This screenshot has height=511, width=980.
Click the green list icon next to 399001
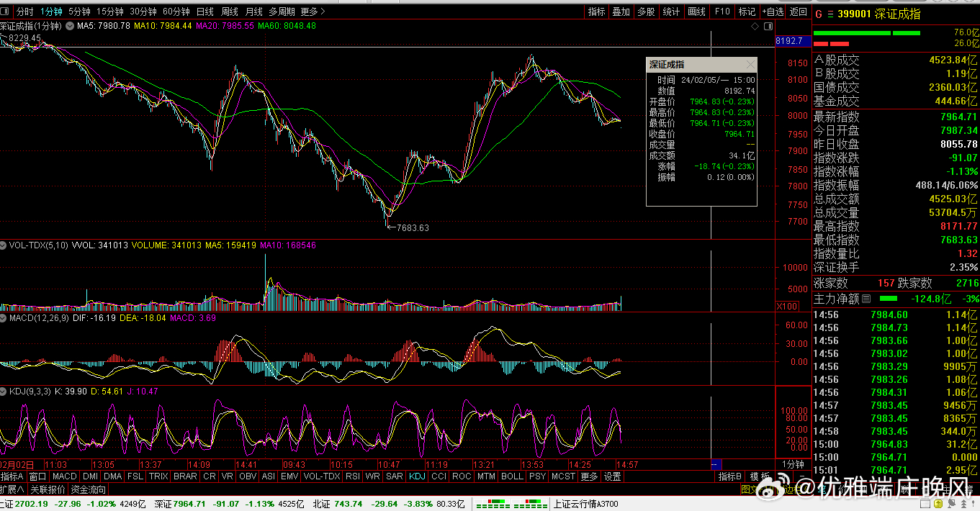830,14
